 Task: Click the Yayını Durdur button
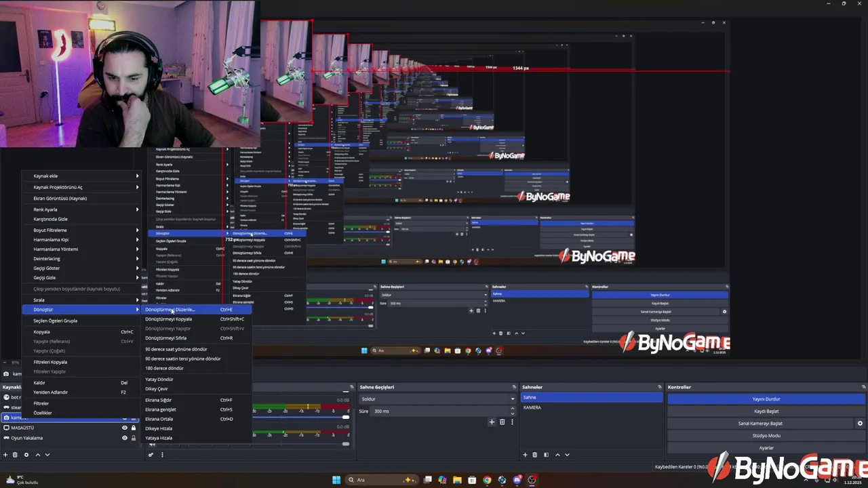[766, 399]
